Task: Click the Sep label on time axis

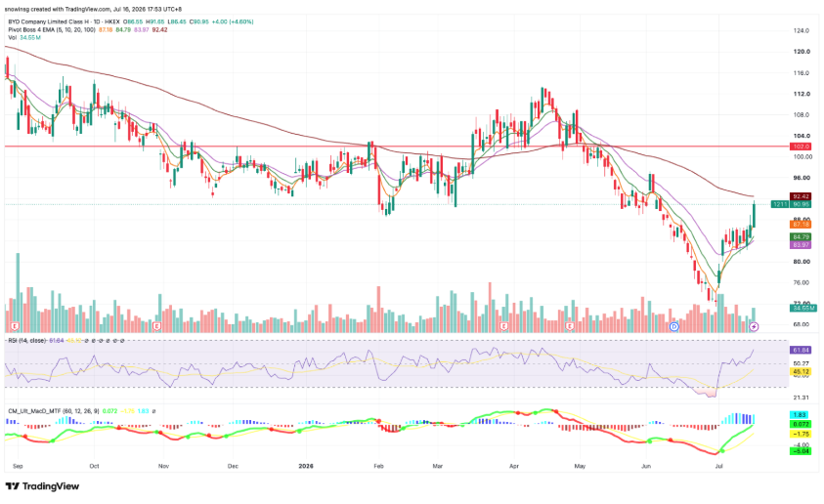Action: 18,466
